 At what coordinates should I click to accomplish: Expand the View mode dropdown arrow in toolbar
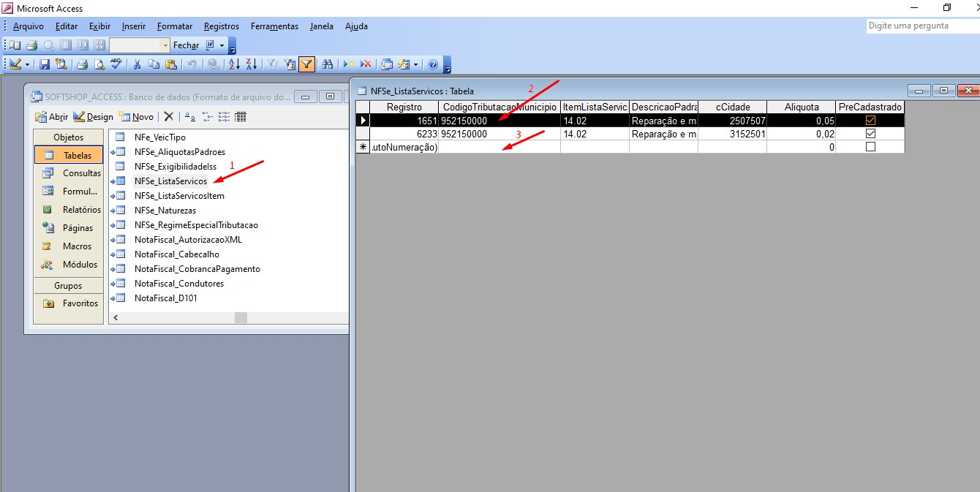(28, 64)
